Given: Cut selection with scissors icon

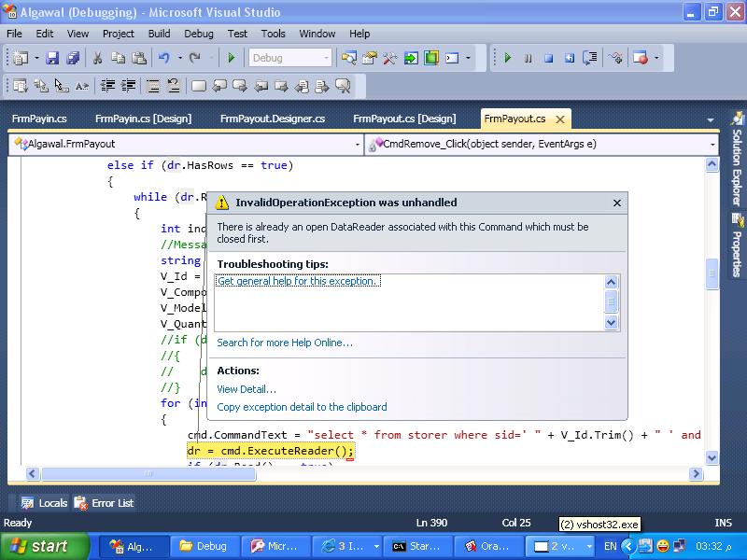Looking at the screenshot, I should tap(97, 58).
